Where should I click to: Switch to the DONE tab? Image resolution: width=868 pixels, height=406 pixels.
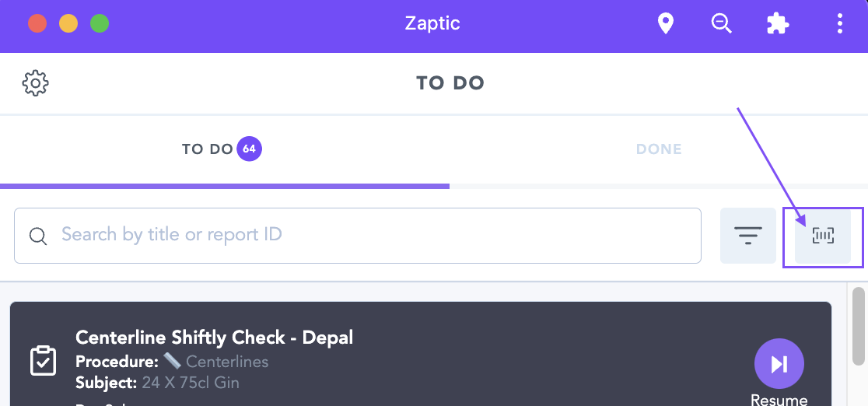point(659,149)
